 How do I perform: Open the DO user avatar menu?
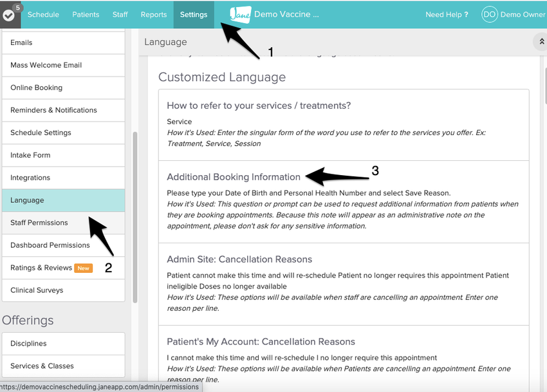489,14
